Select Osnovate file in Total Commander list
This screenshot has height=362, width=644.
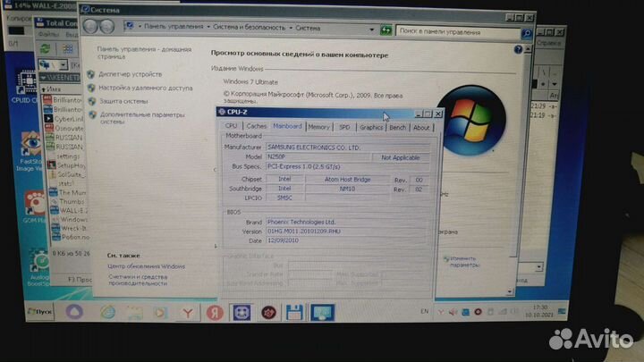point(64,128)
